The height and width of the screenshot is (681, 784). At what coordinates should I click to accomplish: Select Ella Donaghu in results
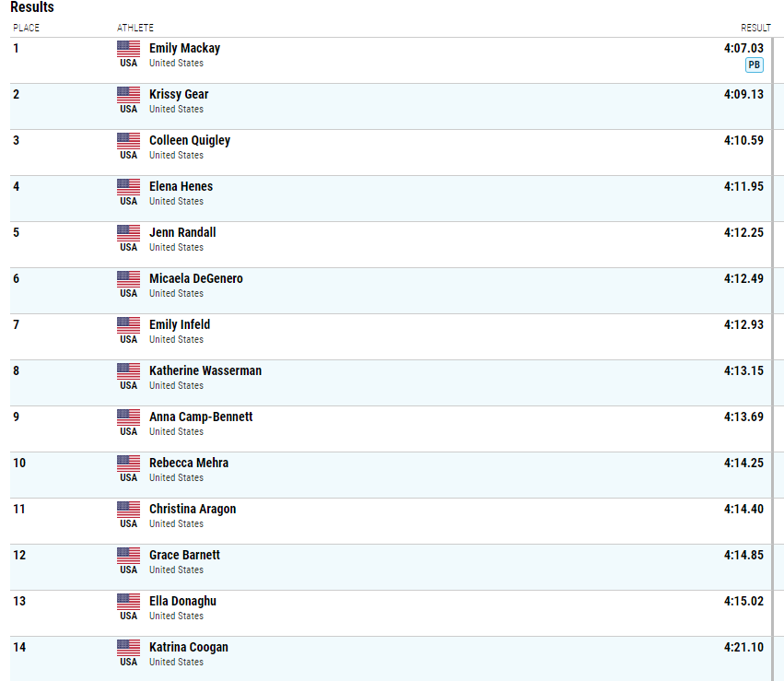[x=182, y=601]
